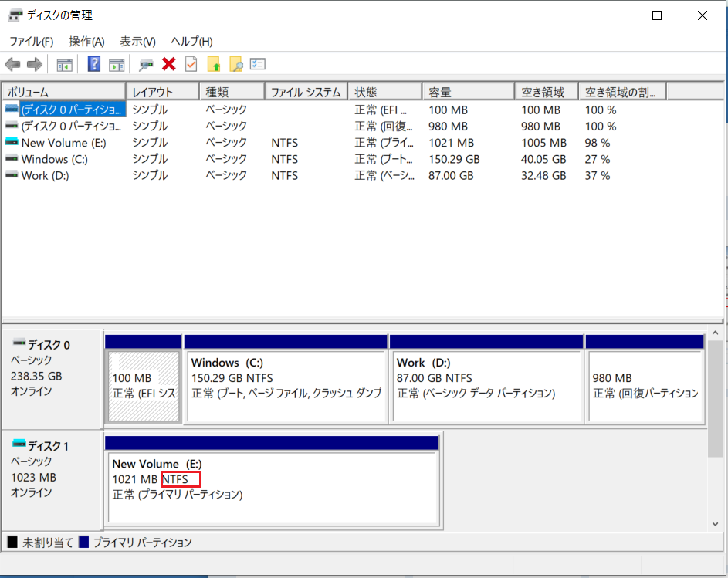The height and width of the screenshot is (578, 728).
Task: Click the scroll down arrow in the disk pane
Action: point(716,523)
